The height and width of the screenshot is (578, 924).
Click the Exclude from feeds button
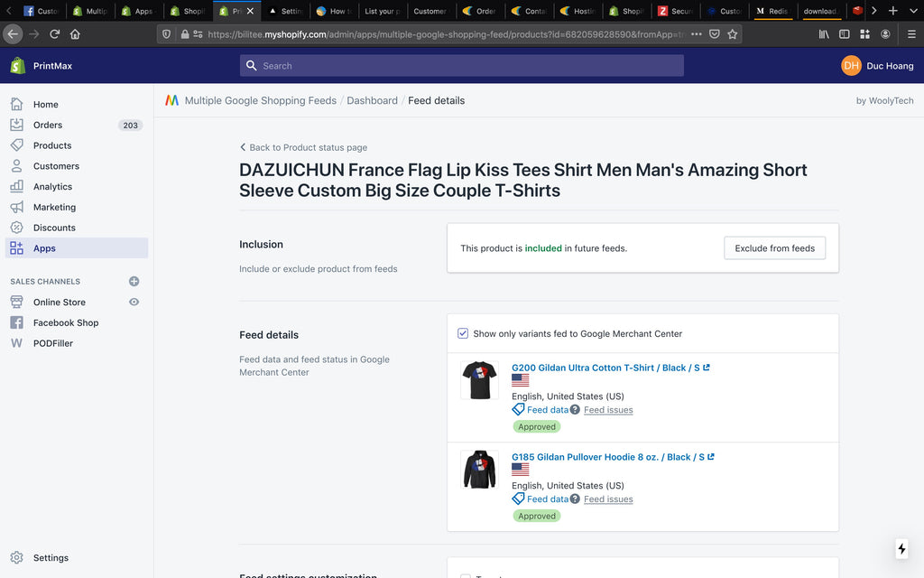tap(774, 248)
